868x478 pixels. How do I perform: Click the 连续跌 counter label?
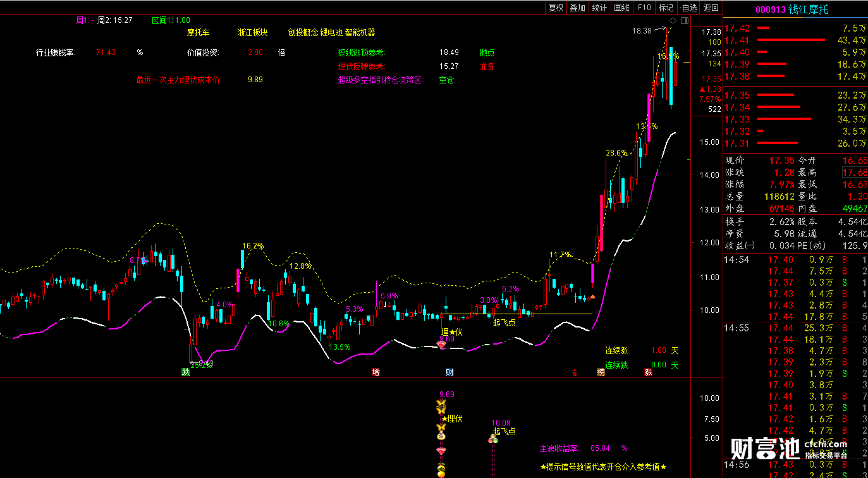coord(616,365)
